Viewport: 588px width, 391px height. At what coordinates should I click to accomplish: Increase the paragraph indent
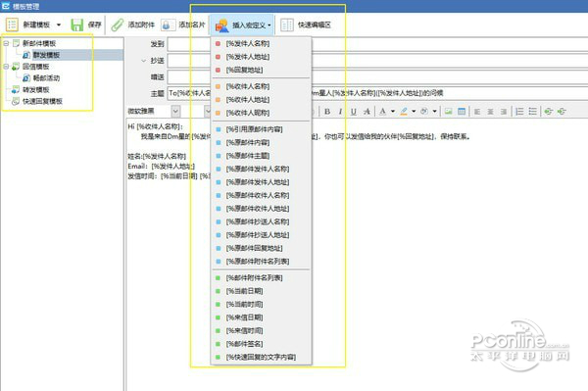[562, 112]
